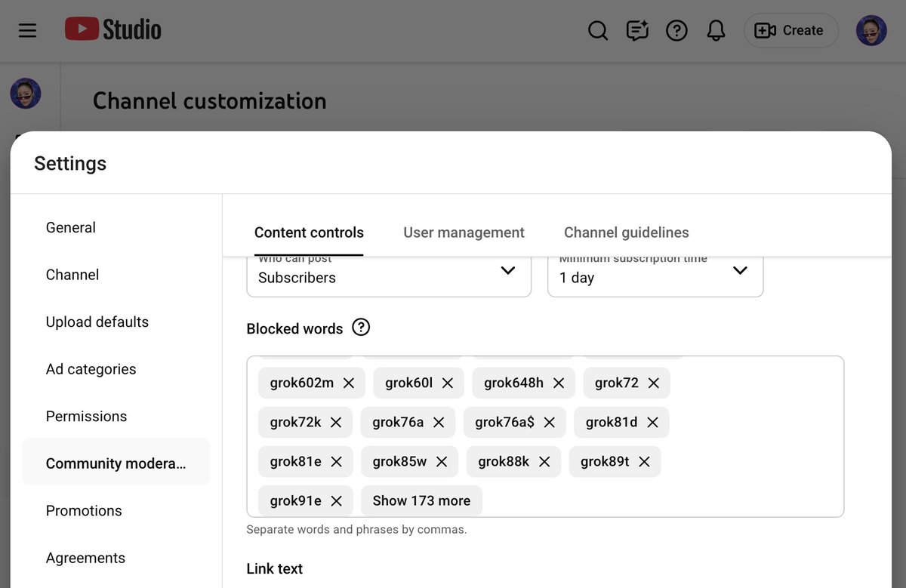906x588 pixels.
Task: Open the help question mark icon in header
Action: click(x=676, y=31)
